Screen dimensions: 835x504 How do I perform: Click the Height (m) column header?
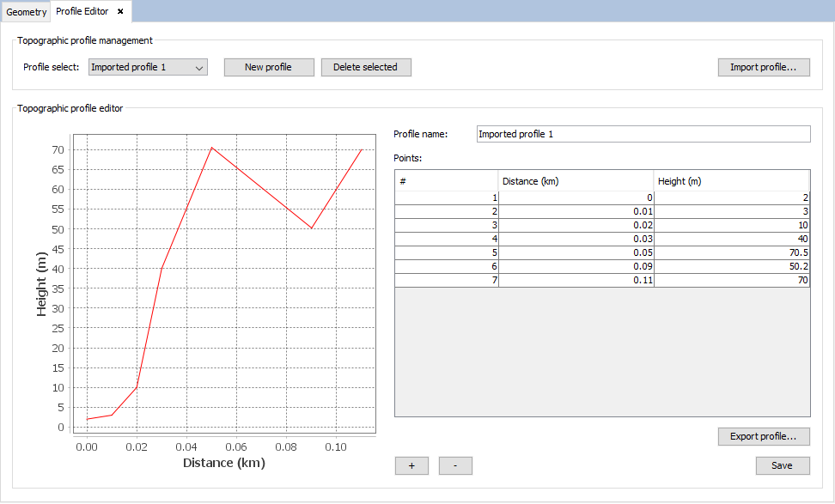[x=731, y=180]
